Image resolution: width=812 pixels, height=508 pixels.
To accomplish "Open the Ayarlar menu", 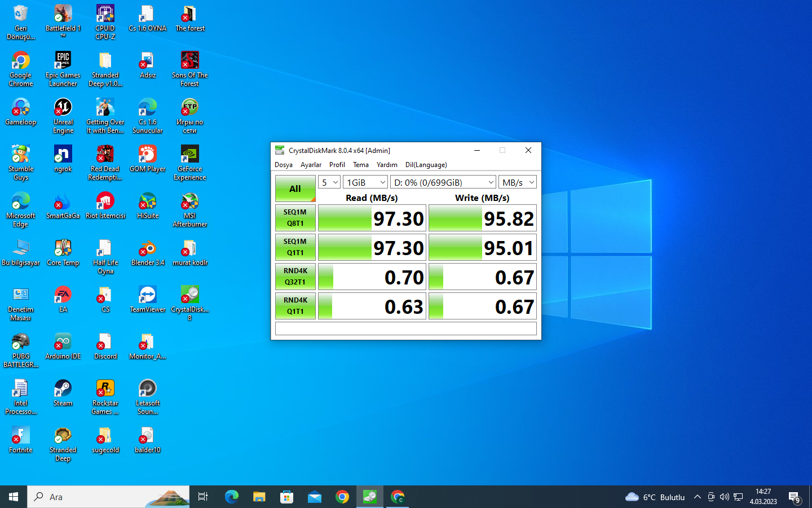I will [311, 165].
